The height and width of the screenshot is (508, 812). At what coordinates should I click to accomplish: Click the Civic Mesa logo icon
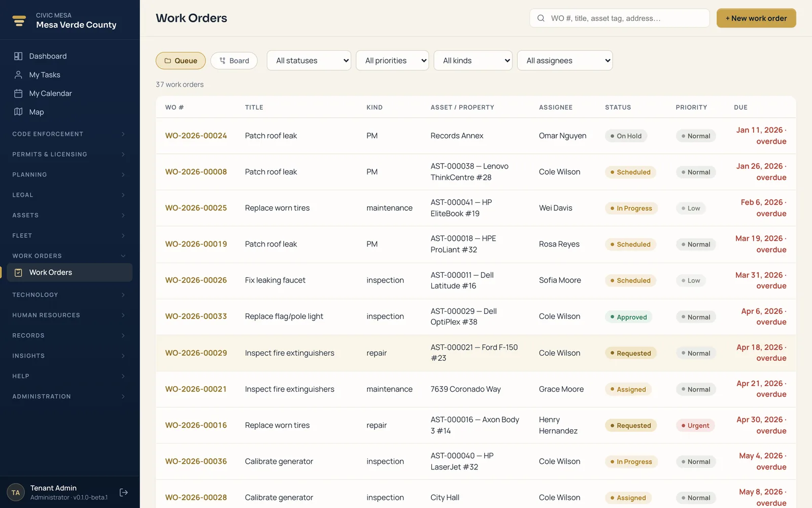(x=19, y=20)
